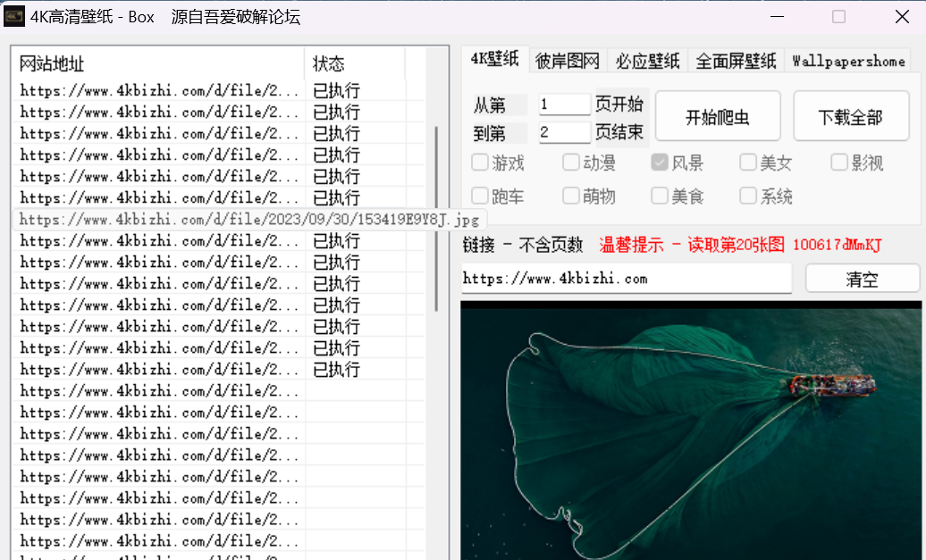Viewport: 926px width, 560px height.
Task: Enable the 动漫 category checkbox
Action: (x=571, y=163)
